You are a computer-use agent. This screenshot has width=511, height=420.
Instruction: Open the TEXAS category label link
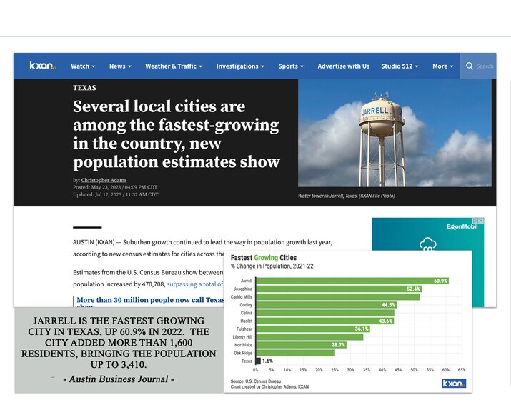(84, 88)
